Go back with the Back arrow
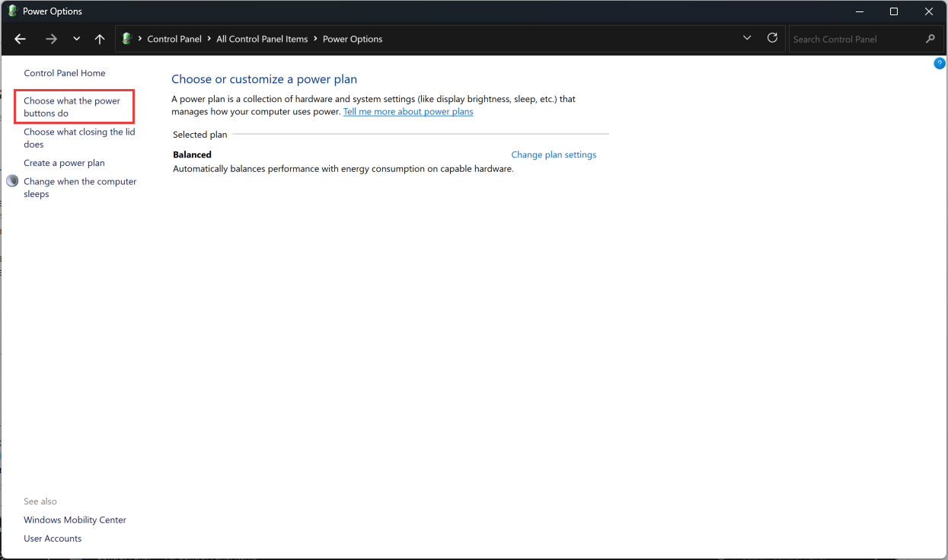Viewport: 948px width, 560px height. pos(21,39)
